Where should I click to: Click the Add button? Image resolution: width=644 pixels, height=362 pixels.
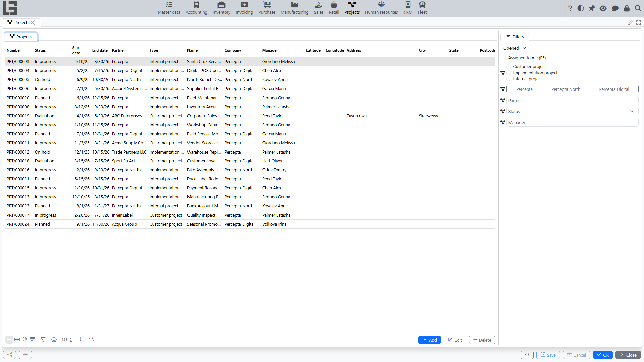point(430,340)
